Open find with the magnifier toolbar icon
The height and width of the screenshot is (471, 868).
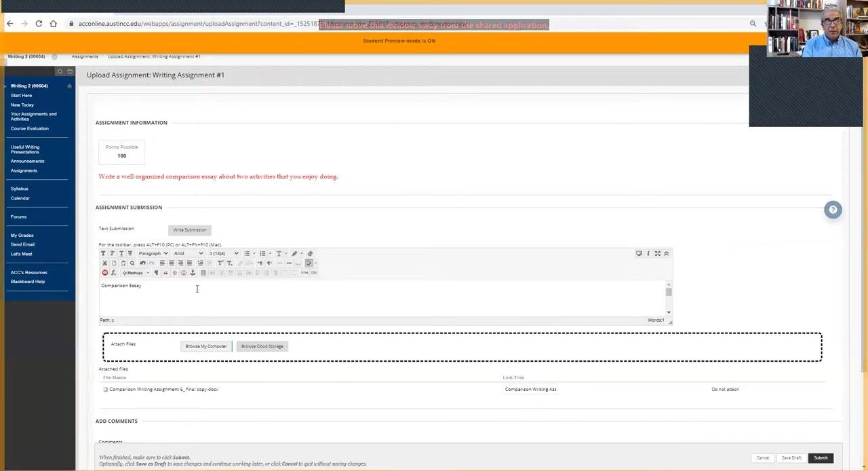click(x=132, y=263)
